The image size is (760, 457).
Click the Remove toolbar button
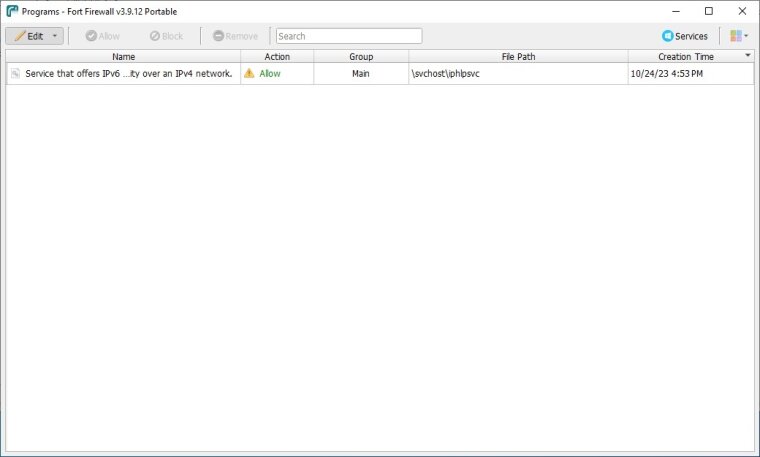234,36
